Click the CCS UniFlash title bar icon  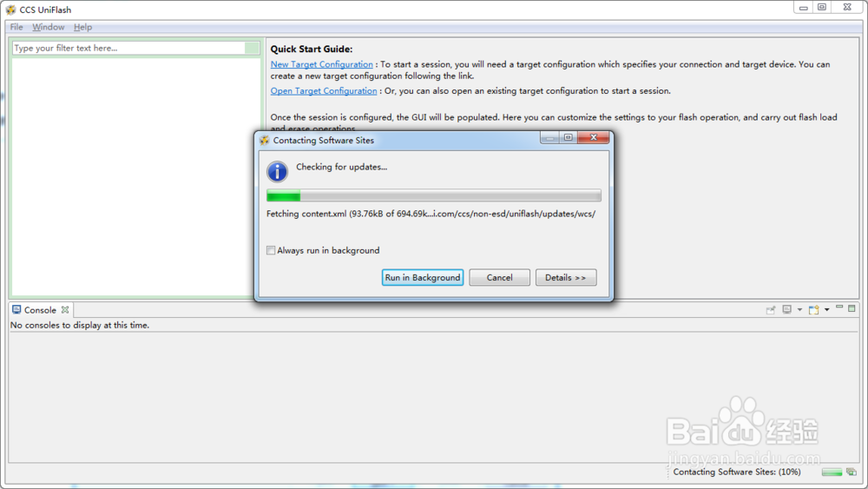click(x=10, y=10)
